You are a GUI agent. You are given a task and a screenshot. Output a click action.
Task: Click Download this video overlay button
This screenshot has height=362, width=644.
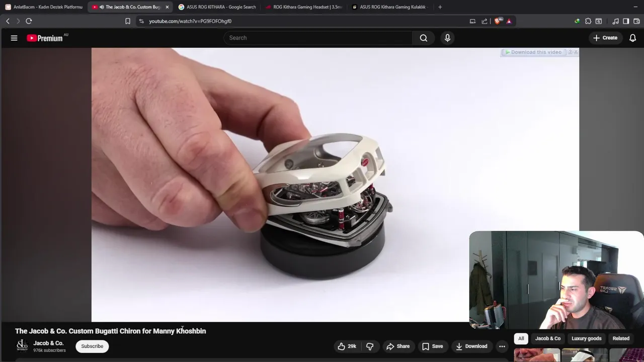[533, 52]
